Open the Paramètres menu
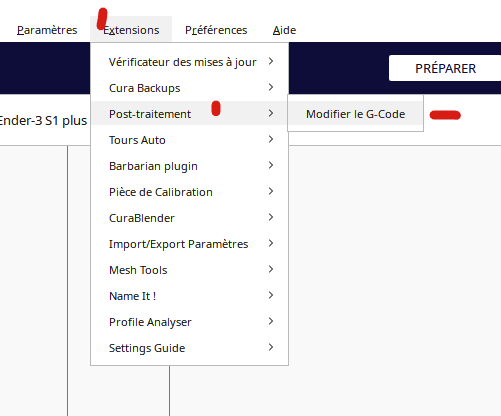This screenshot has height=416, width=501. (x=47, y=30)
